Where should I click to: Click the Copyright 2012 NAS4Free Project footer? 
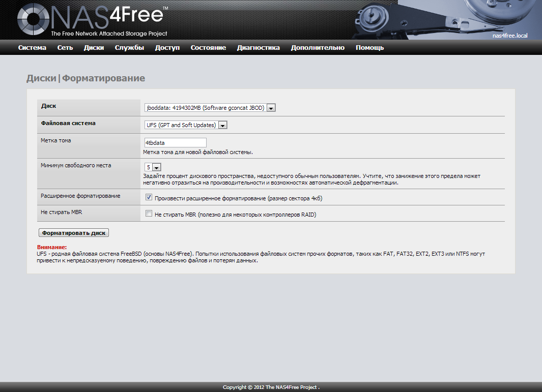(x=271, y=387)
